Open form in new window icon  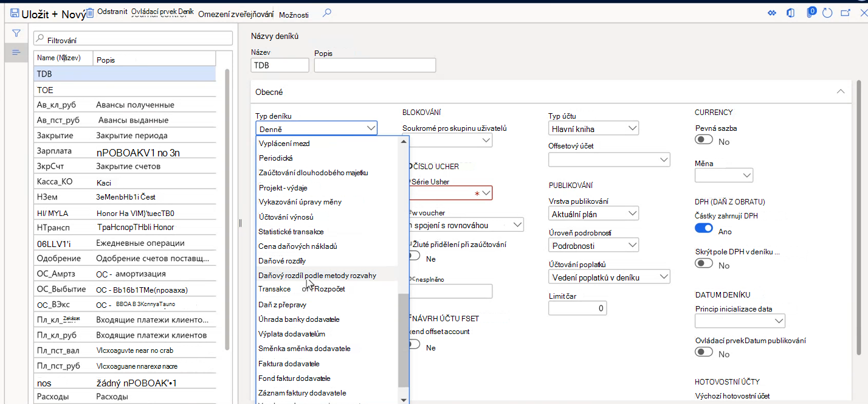pyautogui.click(x=846, y=13)
